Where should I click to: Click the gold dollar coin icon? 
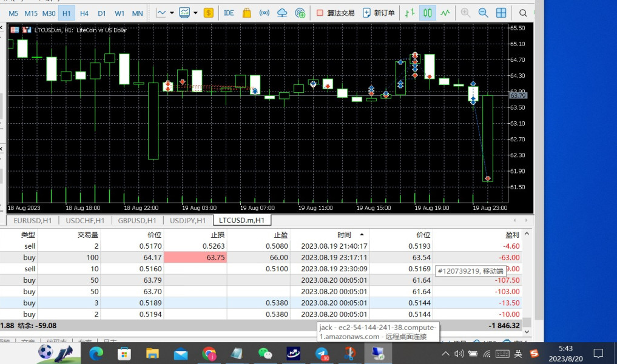(209, 13)
